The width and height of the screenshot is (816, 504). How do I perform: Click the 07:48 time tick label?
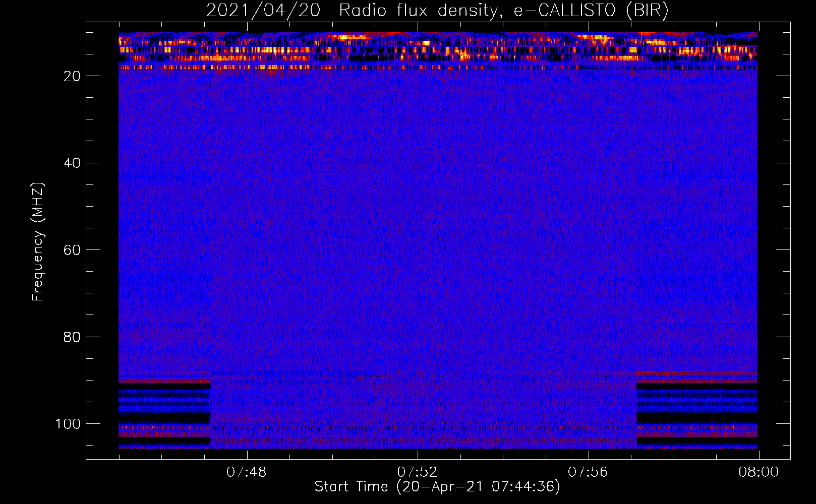coord(247,472)
